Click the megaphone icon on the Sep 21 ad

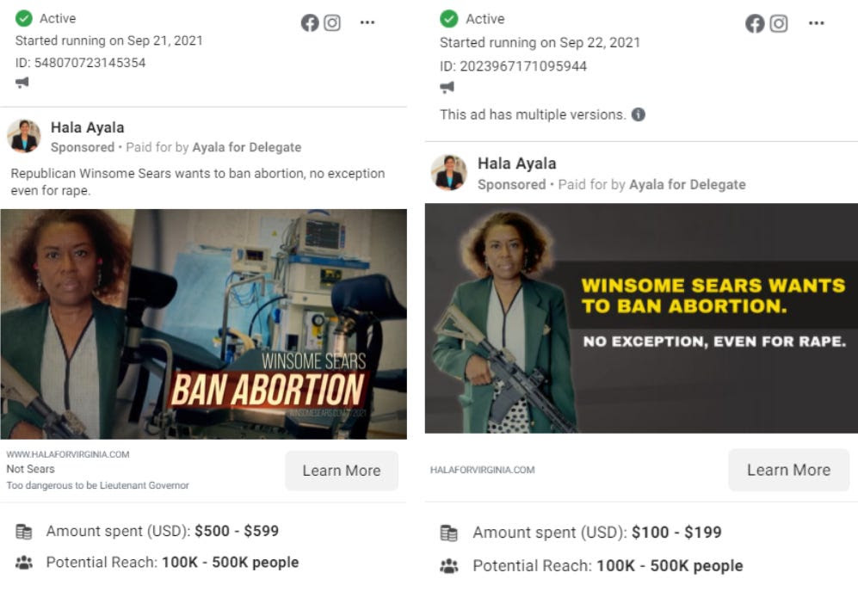click(22, 83)
